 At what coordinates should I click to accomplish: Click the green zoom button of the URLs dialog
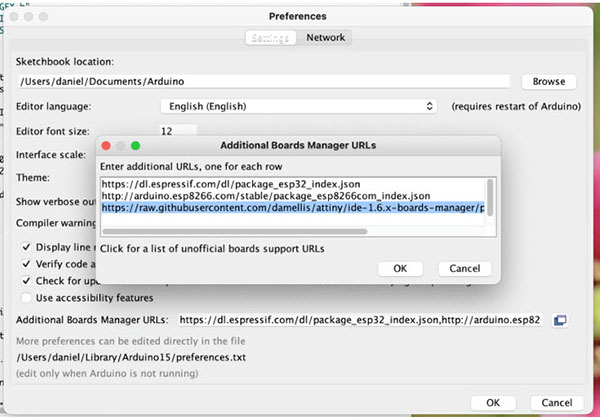click(136, 145)
